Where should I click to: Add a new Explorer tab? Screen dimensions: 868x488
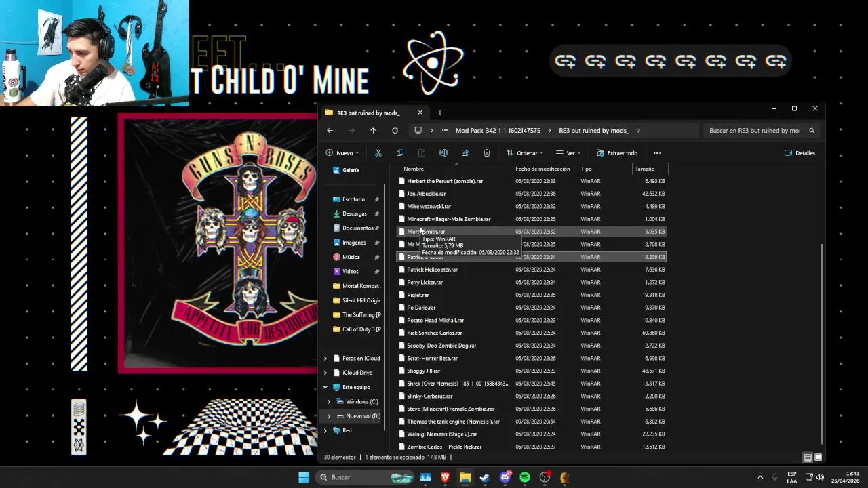click(439, 113)
